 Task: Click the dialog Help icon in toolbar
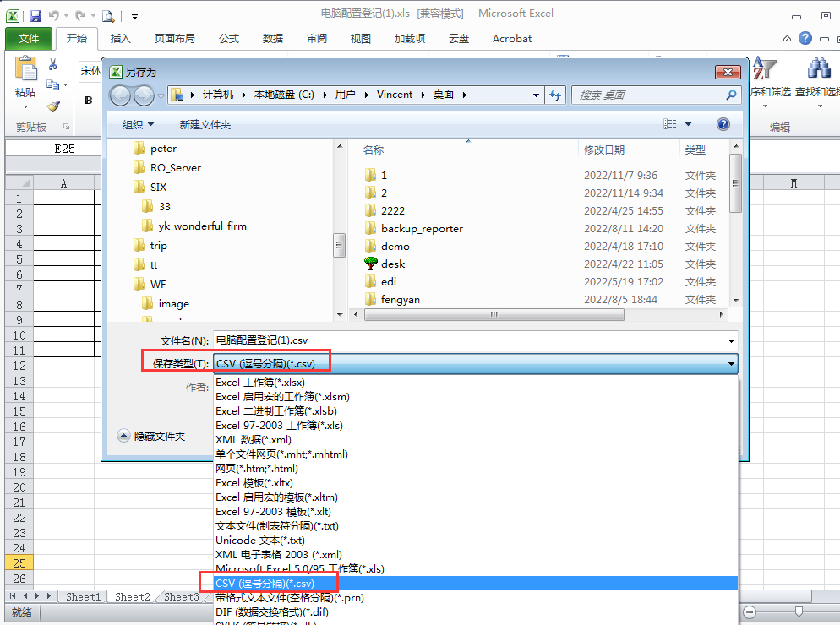723,124
